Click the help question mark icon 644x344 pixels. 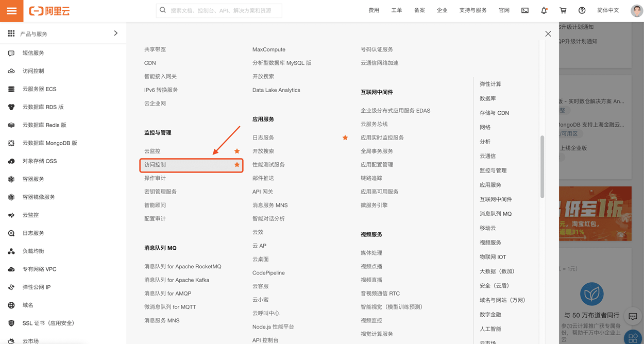(582, 10)
